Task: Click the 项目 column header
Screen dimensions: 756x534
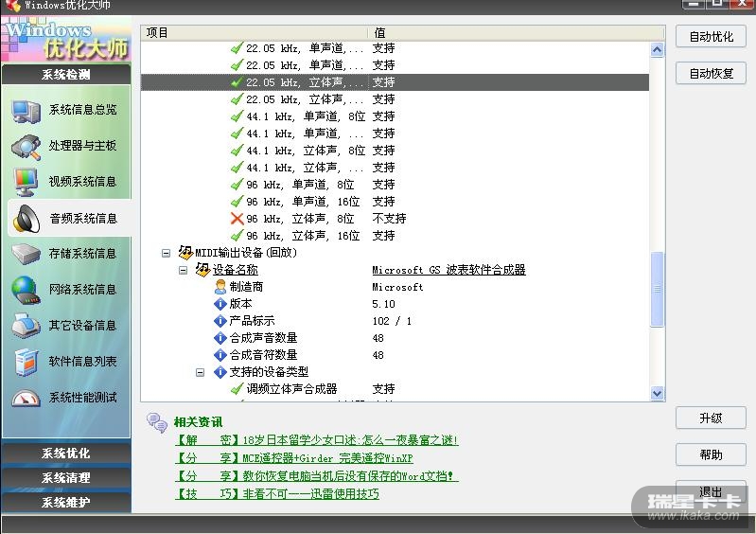Action: click(255, 33)
